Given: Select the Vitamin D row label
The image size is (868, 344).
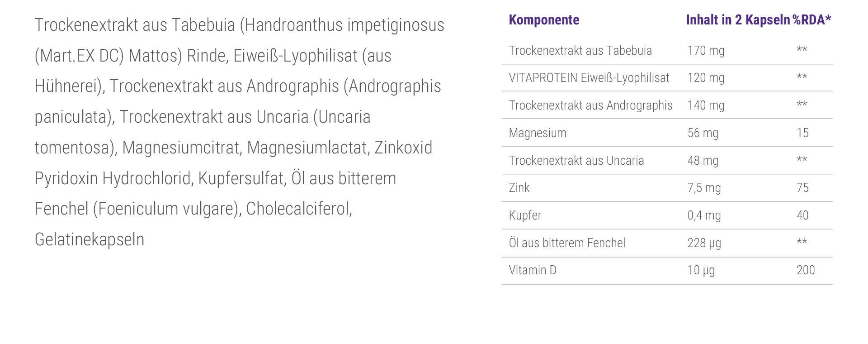Looking at the screenshot, I should pyautogui.click(x=533, y=270).
